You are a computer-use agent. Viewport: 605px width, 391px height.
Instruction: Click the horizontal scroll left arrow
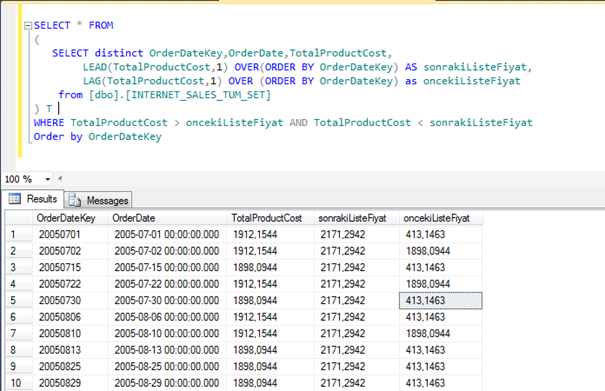pyautogui.click(x=60, y=179)
